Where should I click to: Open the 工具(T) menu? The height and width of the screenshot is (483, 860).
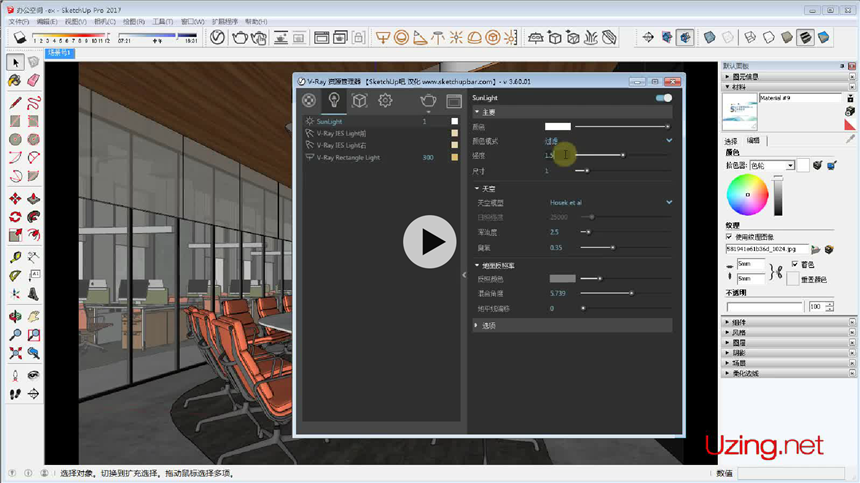[x=162, y=21]
